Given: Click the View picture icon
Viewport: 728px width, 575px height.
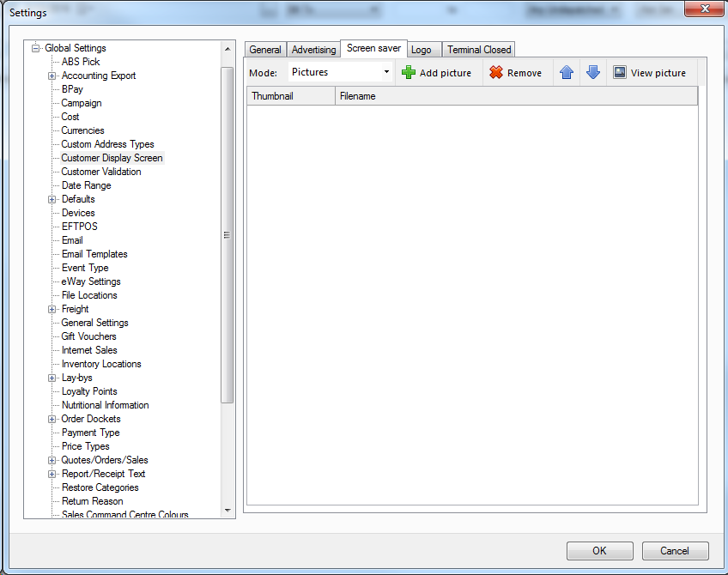Looking at the screenshot, I should pos(620,73).
